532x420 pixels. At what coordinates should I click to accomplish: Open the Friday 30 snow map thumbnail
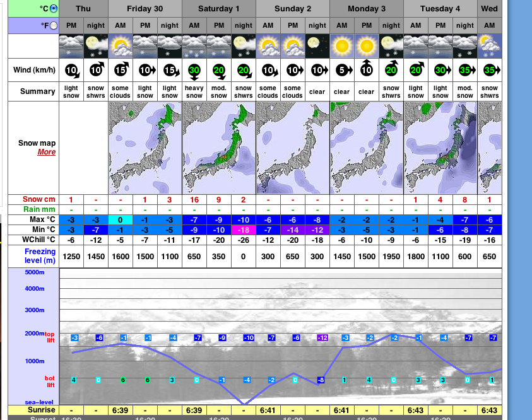[145, 148]
